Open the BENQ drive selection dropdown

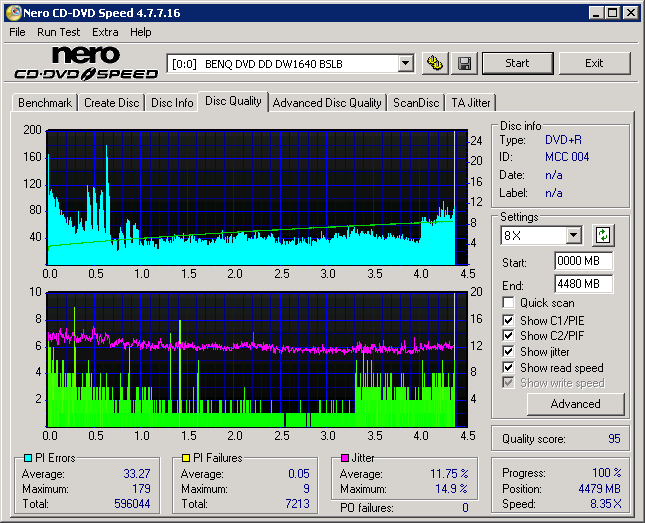click(x=405, y=63)
